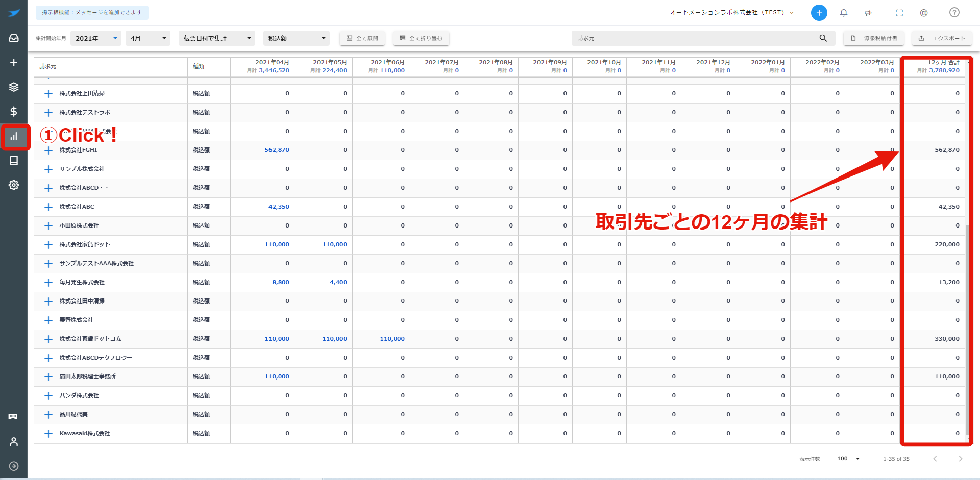Click 全て展開 expand all button

(362, 38)
